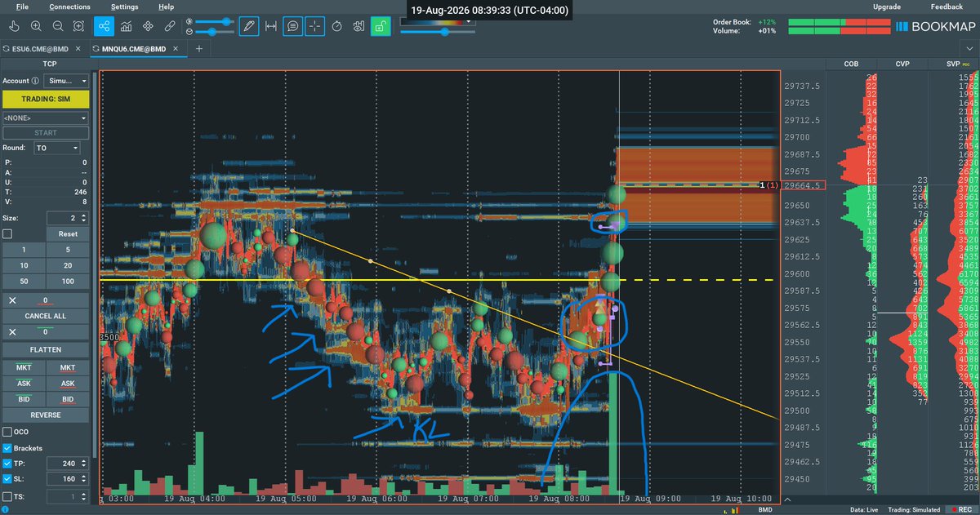980x515 pixels.
Task: Adjust the brightness slider beside sun icon
Action: click(x=215, y=21)
